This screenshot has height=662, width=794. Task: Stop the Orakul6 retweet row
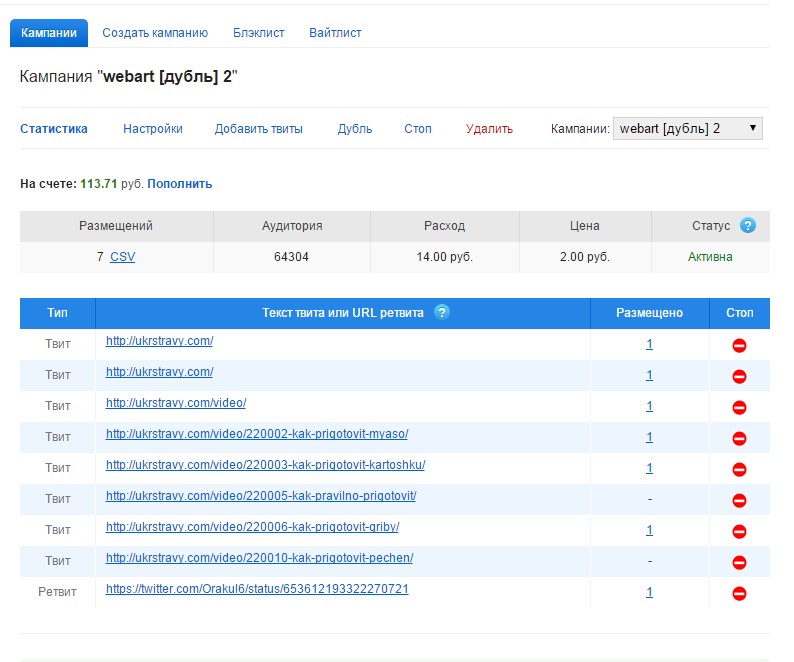(x=739, y=593)
